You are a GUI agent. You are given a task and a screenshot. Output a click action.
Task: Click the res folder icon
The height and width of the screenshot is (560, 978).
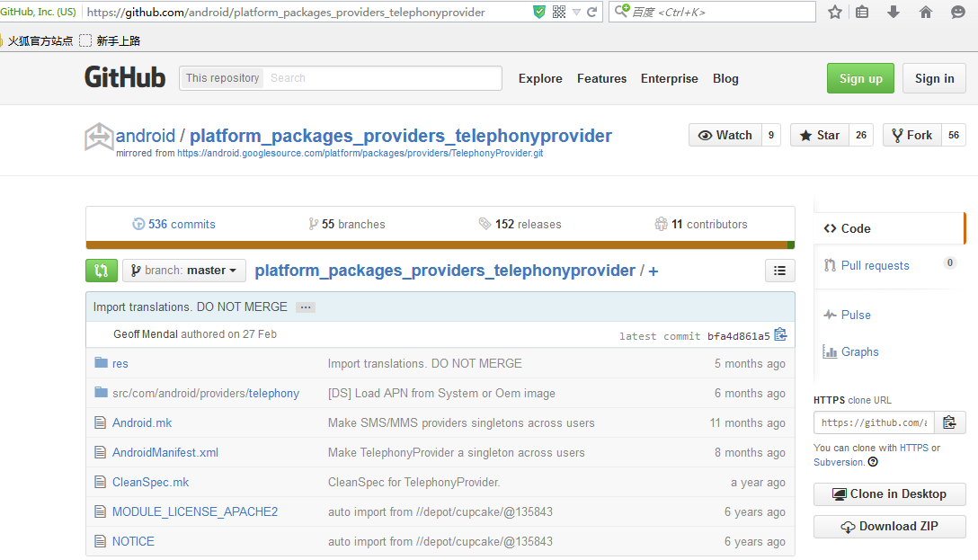tap(101, 363)
